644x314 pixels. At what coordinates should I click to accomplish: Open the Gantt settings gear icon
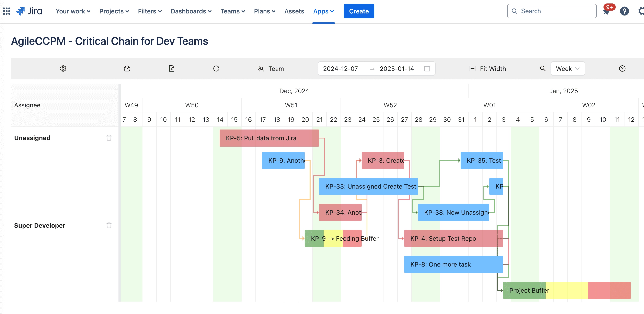[x=63, y=69]
